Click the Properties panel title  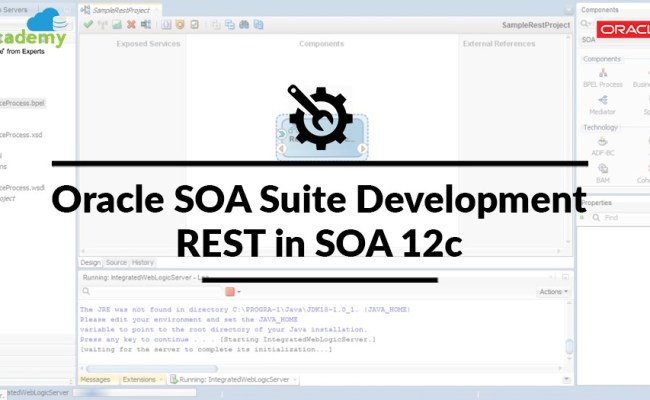(x=597, y=203)
